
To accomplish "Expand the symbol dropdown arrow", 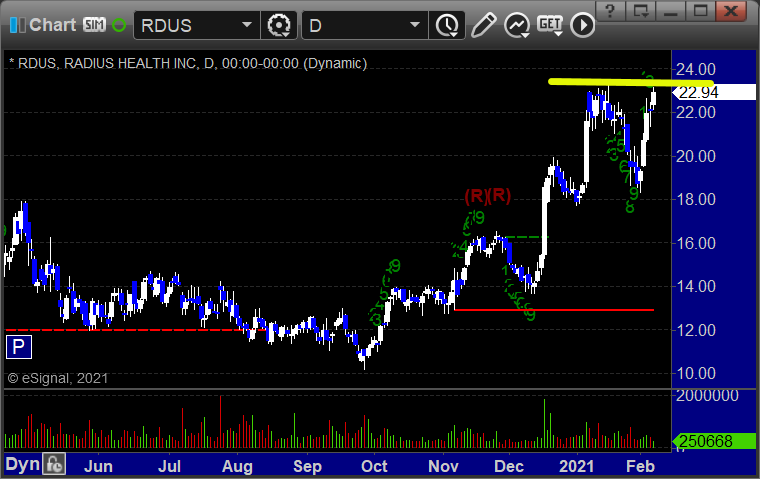I will 247,24.
